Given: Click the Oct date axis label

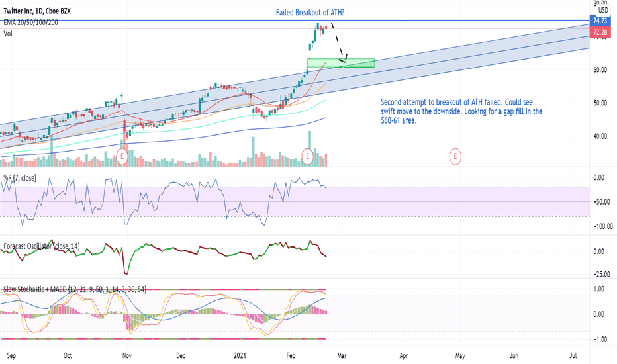Looking at the screenshot, I should pyautogui.click(x=68, y=356).
